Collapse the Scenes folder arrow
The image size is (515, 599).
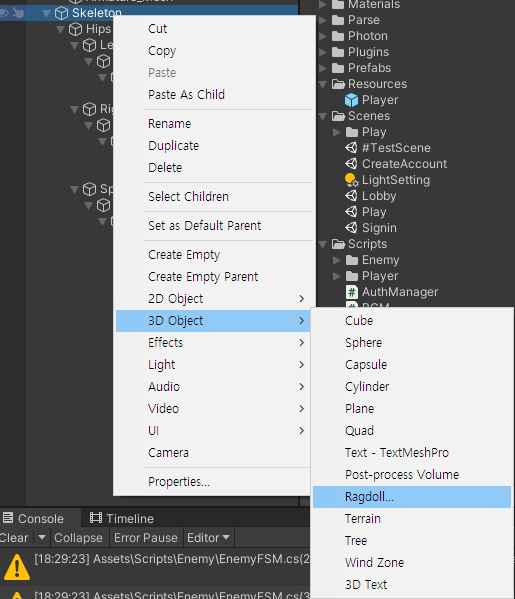click(x=323, y=117)
